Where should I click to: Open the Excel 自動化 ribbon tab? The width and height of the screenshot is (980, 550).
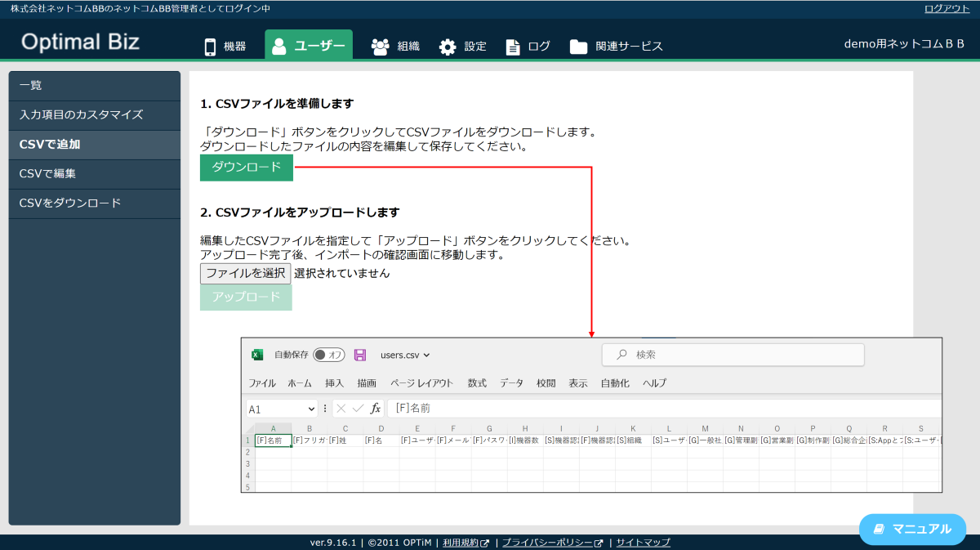615,382
